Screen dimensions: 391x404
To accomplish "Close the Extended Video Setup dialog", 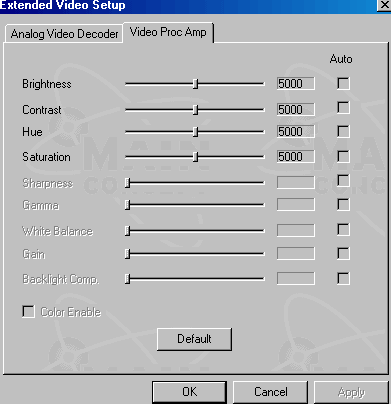I will [384, 5].
